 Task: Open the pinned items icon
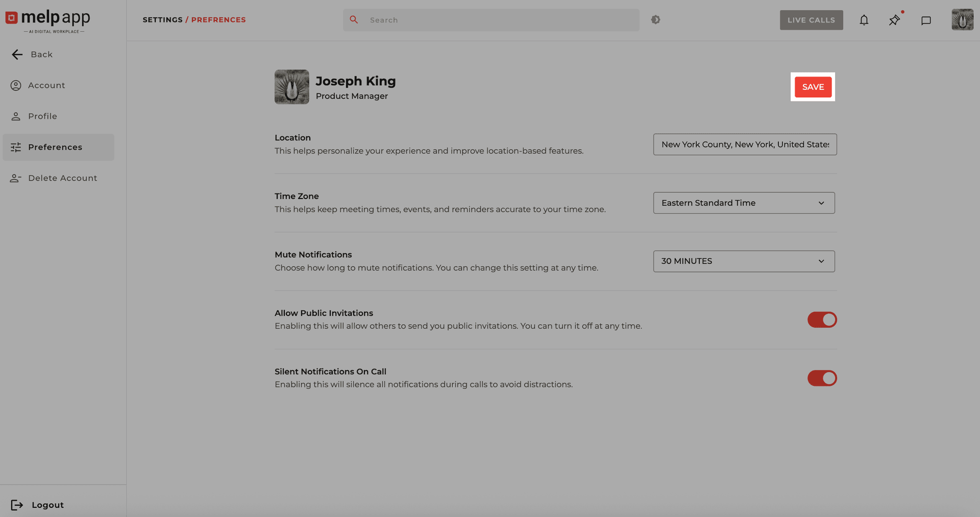(x=894, y=20)
